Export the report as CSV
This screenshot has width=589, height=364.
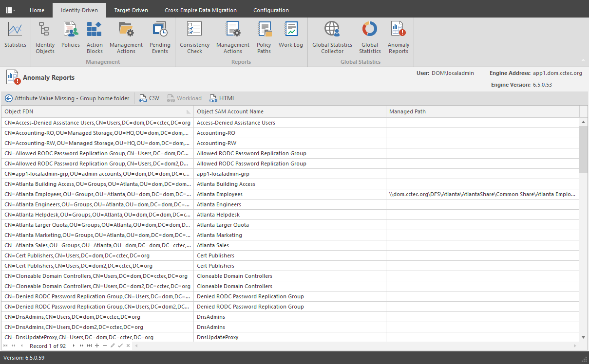click(149, 98)
